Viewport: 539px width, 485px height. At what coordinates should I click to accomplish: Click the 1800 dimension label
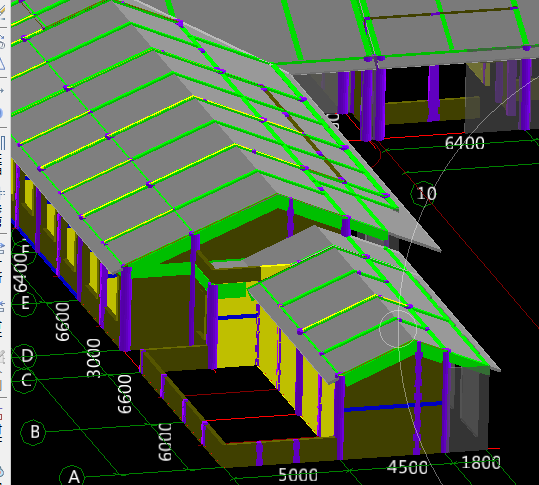pyautogui.click(x=481, y=462)
